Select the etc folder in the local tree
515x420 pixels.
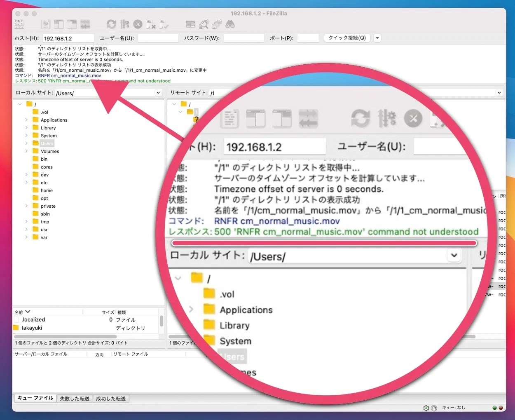[x=44, y=183]
